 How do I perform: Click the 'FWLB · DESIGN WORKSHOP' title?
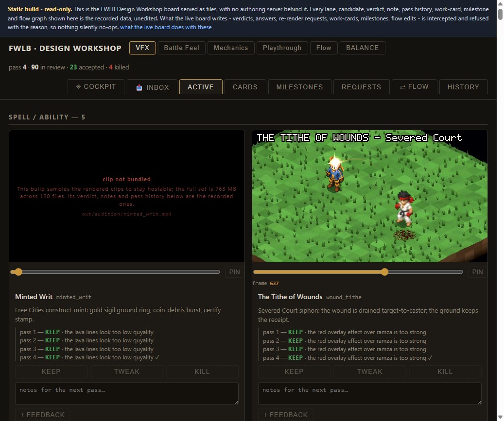[x=65, y=48]
